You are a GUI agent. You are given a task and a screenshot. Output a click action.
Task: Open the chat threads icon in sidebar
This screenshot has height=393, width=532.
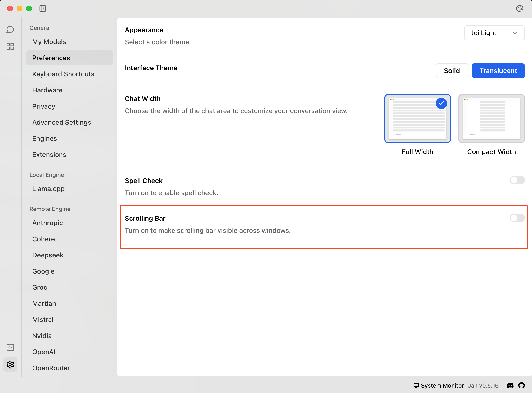[10, 30]
